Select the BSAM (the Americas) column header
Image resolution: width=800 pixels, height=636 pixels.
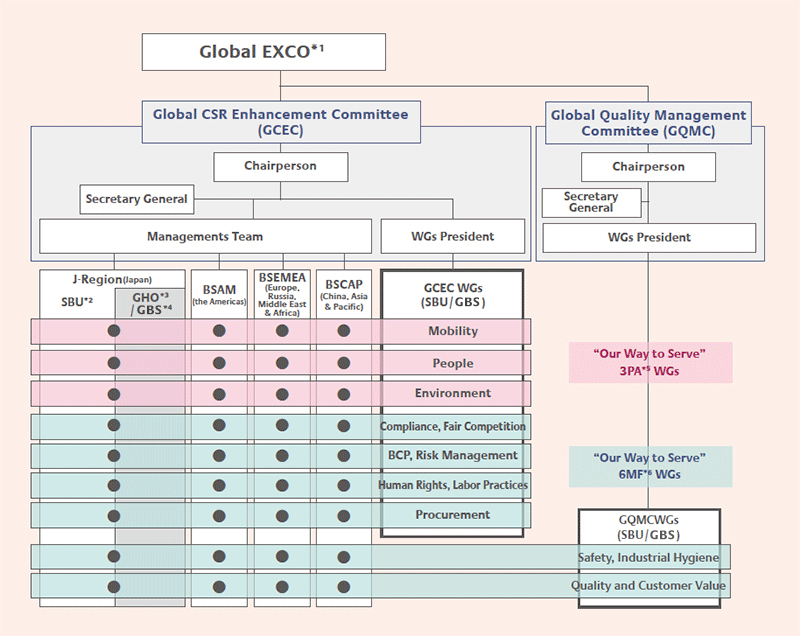click(219, 294)
